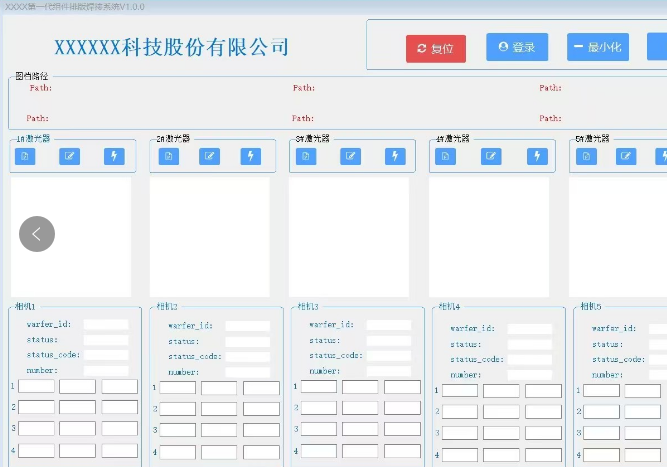Image resolution: width=667 pixels, height=467 pixels.
Task: Click the image panel under 2#激光器
Action: click(x=210, y=237)
